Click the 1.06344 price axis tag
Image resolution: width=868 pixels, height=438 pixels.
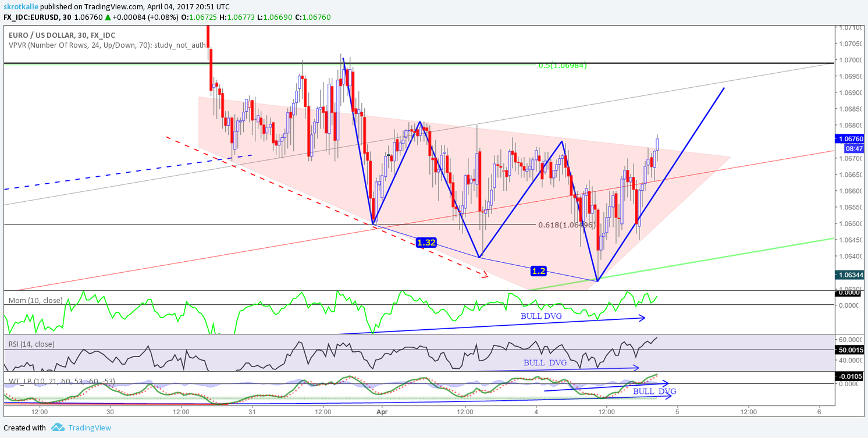coord(849,275)
